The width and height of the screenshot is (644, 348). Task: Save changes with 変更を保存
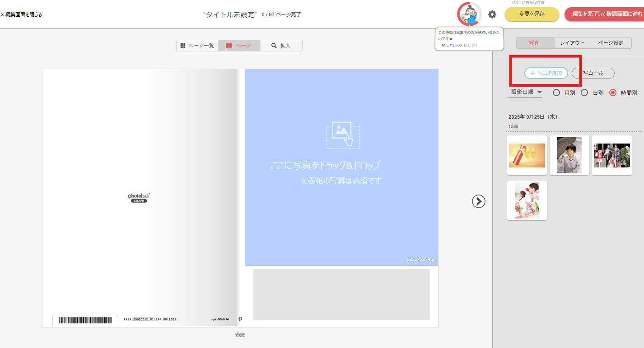tap(532, 14)
